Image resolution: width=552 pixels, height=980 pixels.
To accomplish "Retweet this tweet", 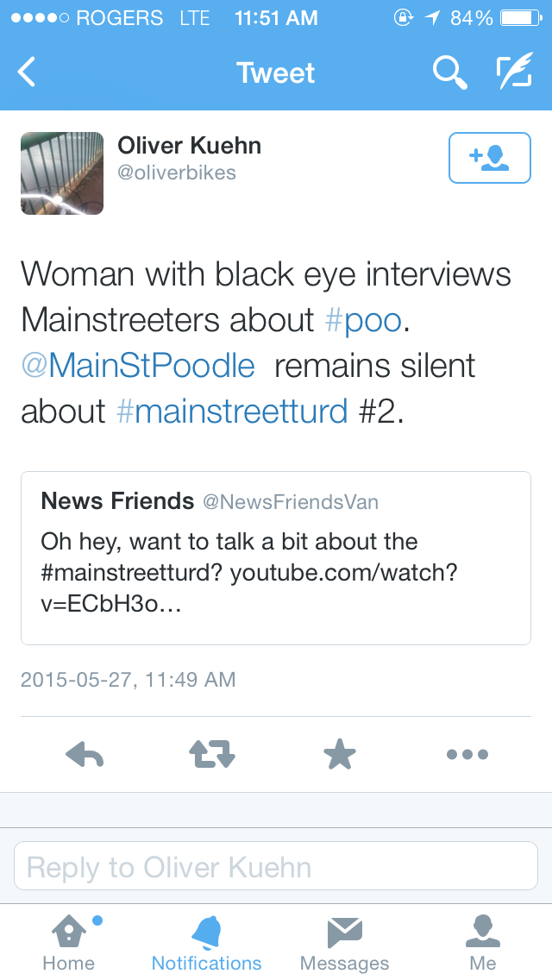I will coord(211,755).
